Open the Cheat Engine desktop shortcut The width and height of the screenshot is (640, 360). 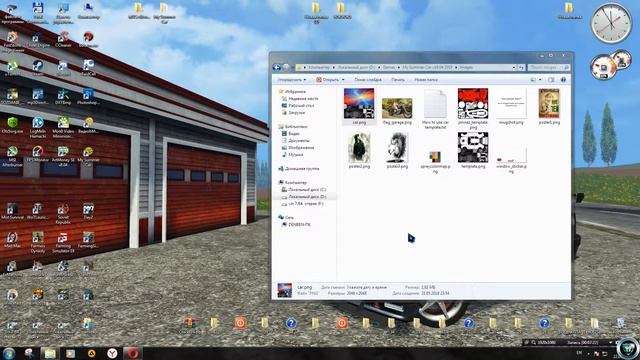point(38,40)
